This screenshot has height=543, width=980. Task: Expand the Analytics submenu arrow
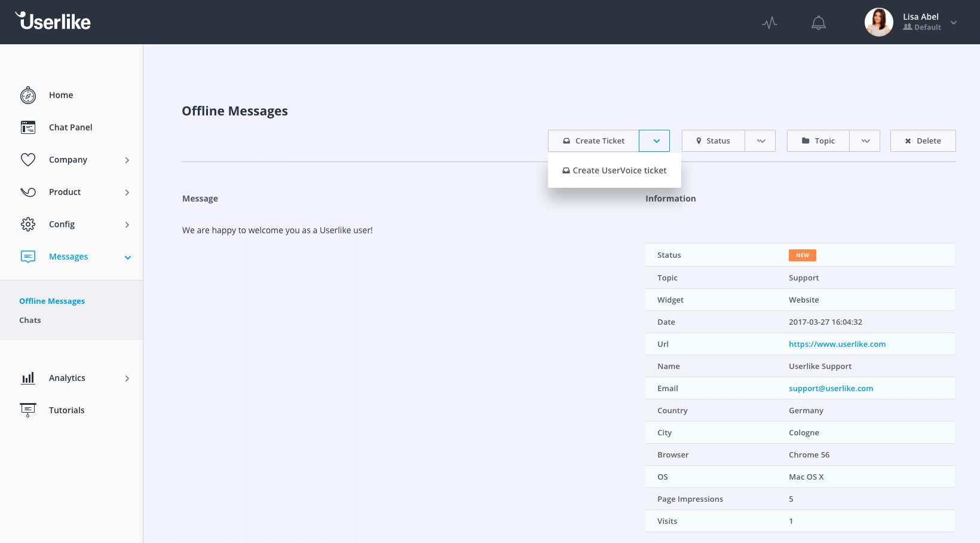[x=127, y=379]
